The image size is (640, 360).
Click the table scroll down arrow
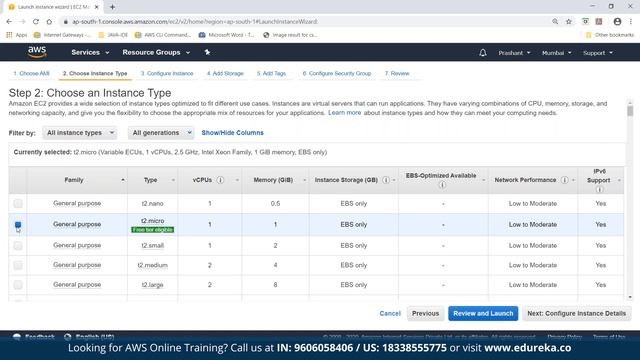pos(630,298)
